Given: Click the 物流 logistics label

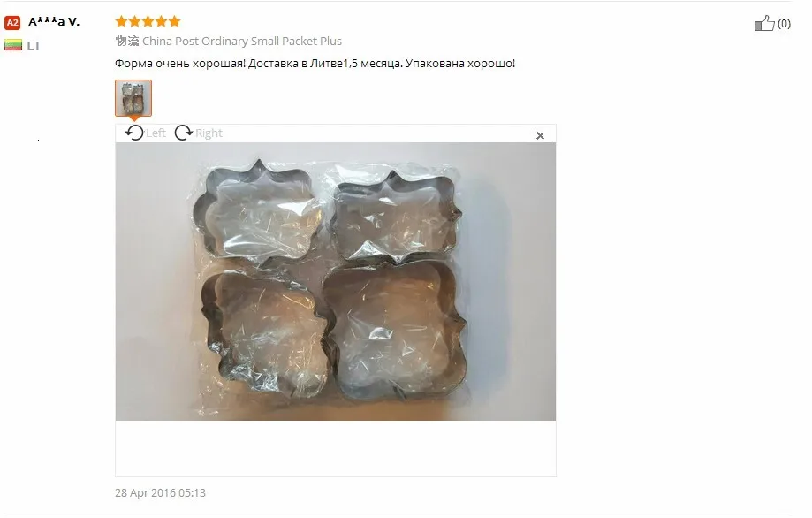Looking at the screenshot, I should [x=127, y=41].
